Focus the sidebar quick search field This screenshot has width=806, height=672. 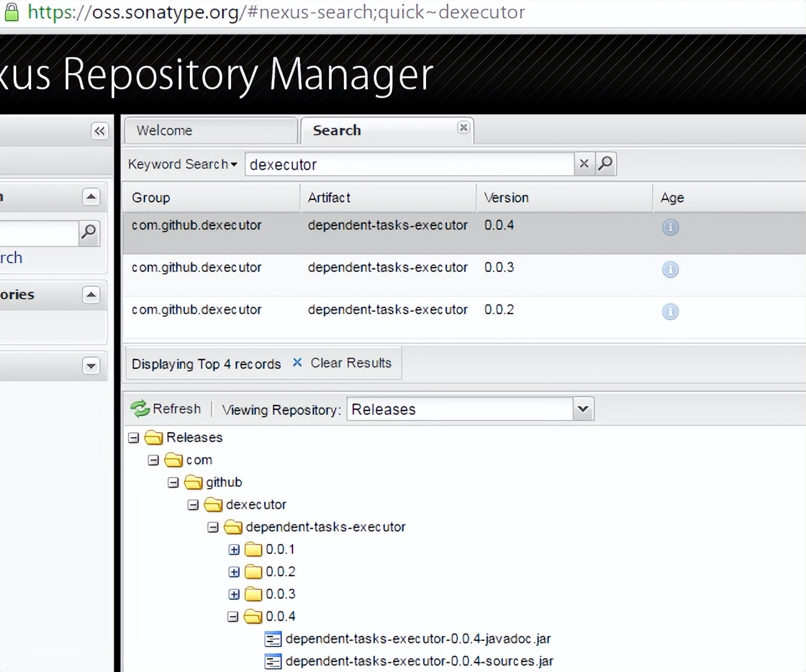click(39, 234)
